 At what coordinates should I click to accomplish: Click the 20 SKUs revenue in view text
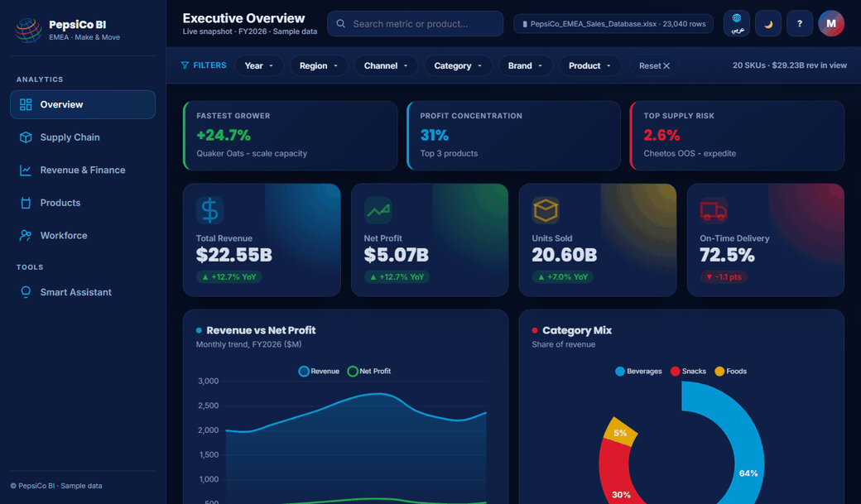pyautogui.click(x=790, y=65)
